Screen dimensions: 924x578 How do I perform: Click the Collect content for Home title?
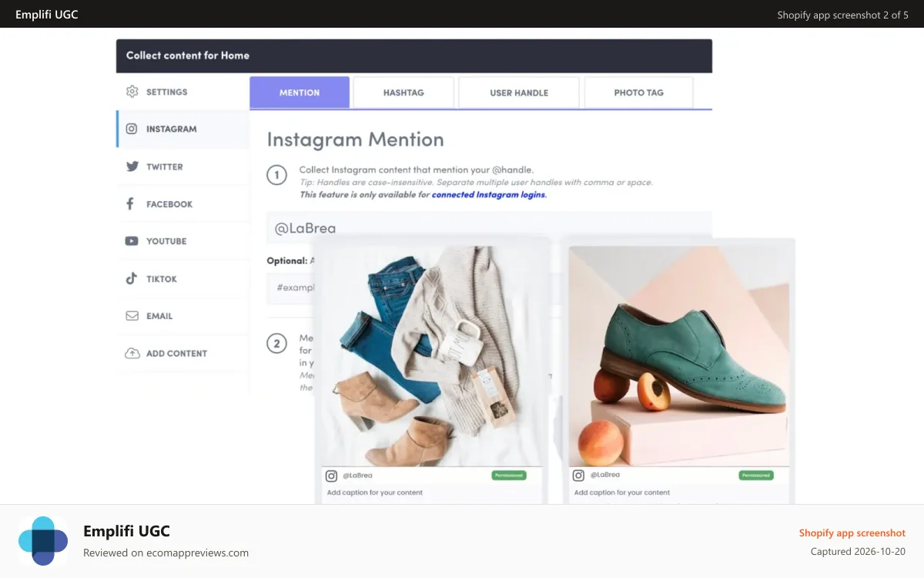point(188,55)
